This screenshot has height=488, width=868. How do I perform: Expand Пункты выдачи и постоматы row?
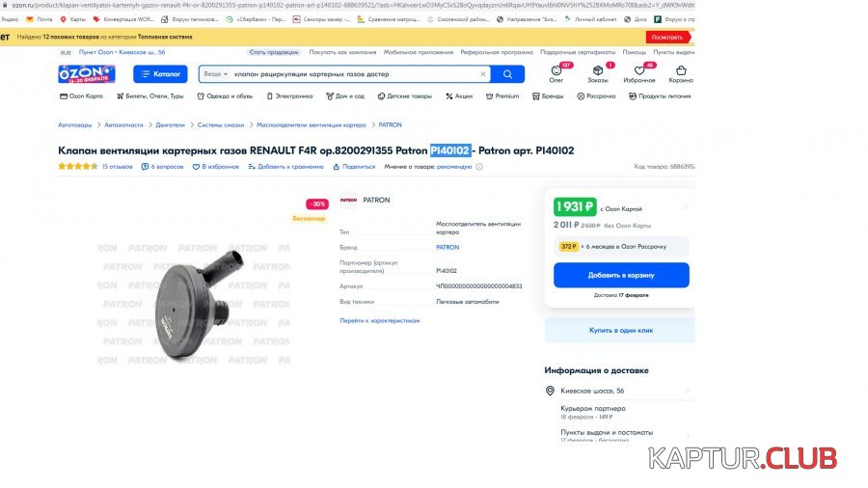tap(619, 435)
